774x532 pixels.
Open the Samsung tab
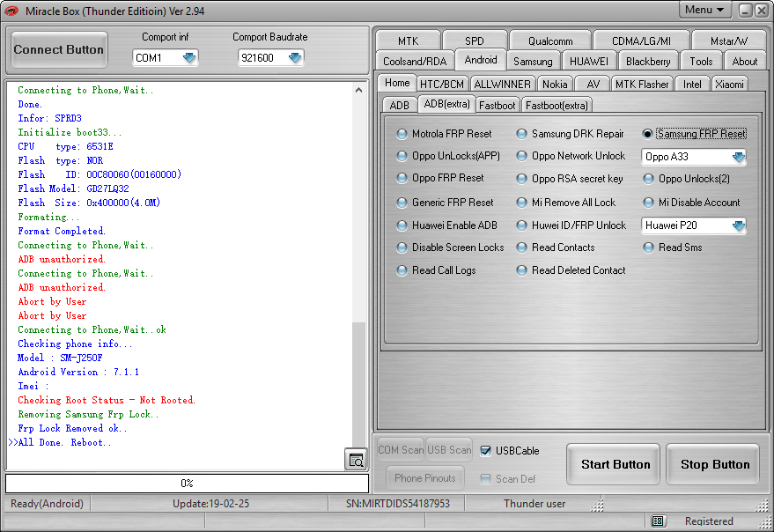pos(533,62)
